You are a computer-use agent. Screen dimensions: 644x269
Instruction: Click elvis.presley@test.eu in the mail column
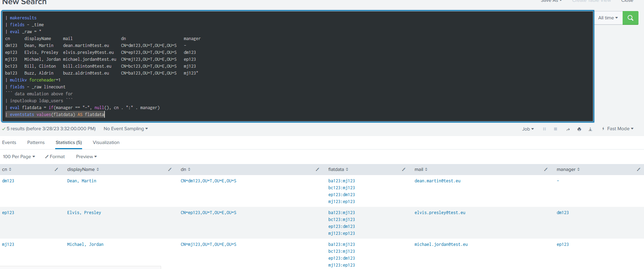(440, 213)
